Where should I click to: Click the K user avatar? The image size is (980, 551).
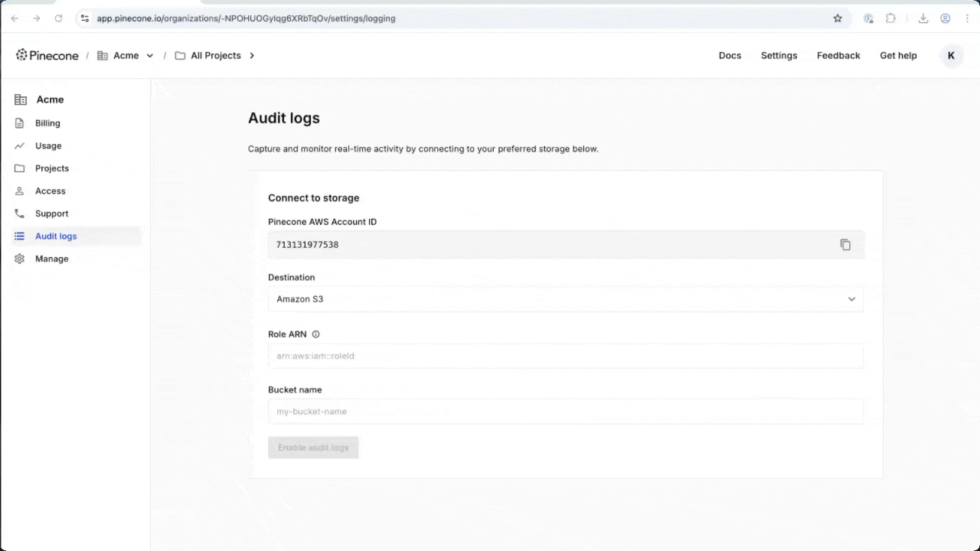[x=951, y=56]
